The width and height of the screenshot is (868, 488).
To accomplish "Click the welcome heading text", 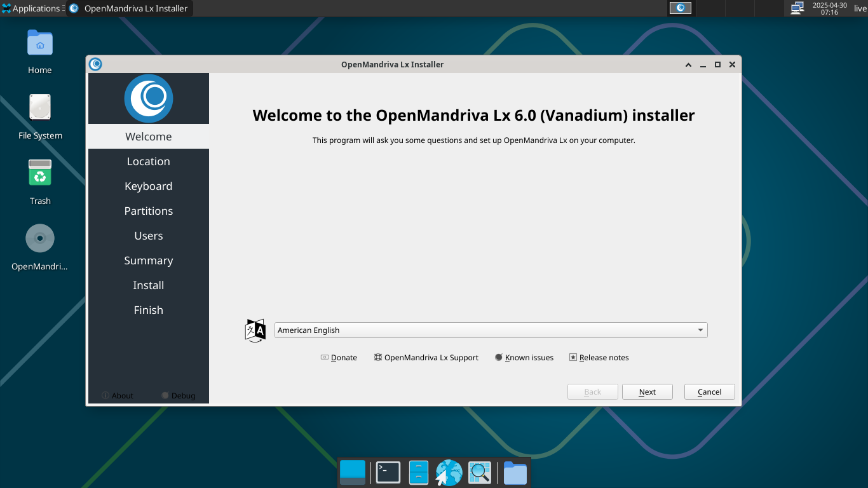I will tap(474, 115).
